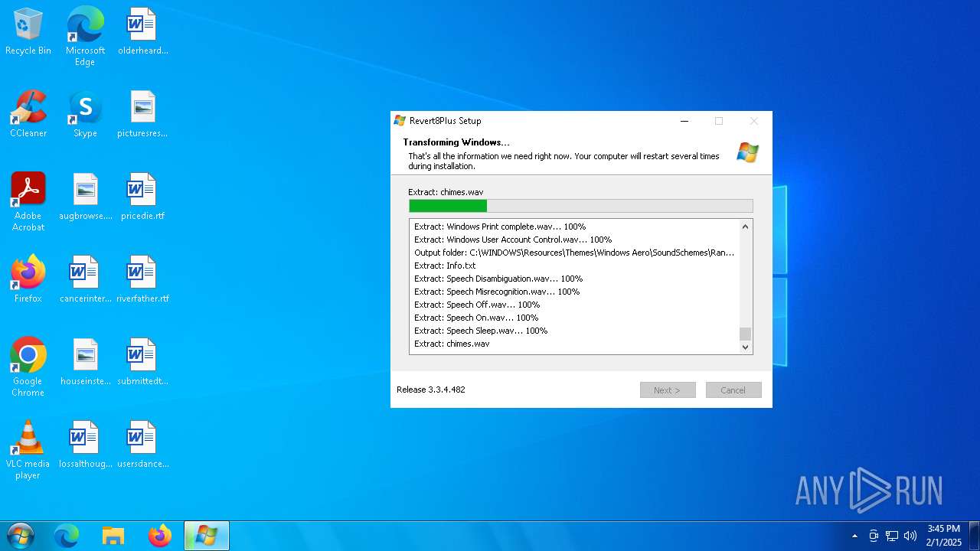Show hidden system tray icons
The height and width of the screenshot is (551, 980).
pyautogui.click(x=854, y=536)
